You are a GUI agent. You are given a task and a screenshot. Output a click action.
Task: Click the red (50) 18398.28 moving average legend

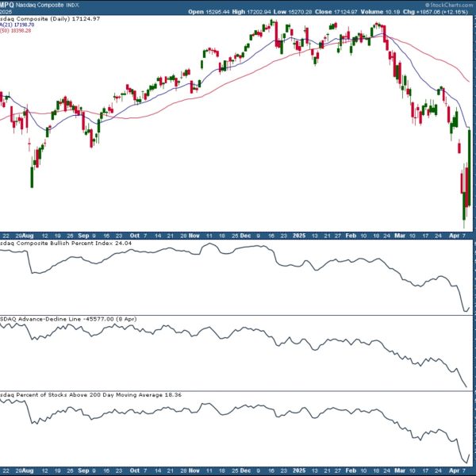pos(15,30)
